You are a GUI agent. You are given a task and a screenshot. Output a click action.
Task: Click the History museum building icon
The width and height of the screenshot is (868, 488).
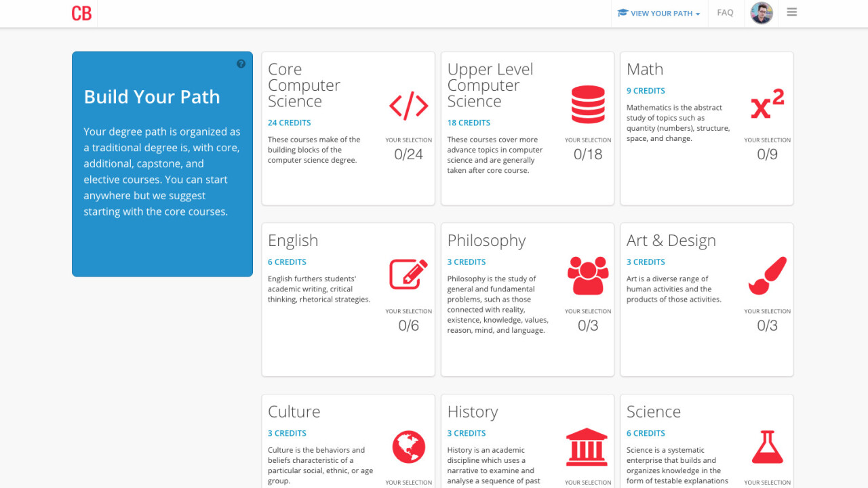click(588, 446)
